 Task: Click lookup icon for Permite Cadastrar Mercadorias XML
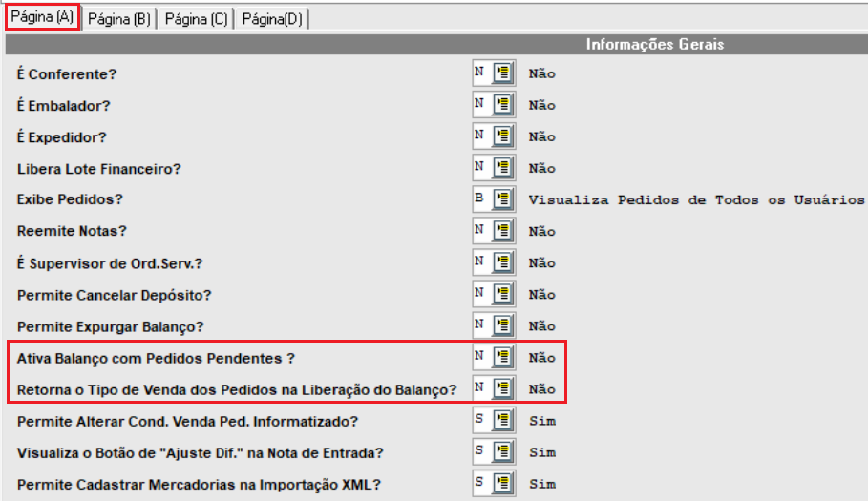pos(504,484)
